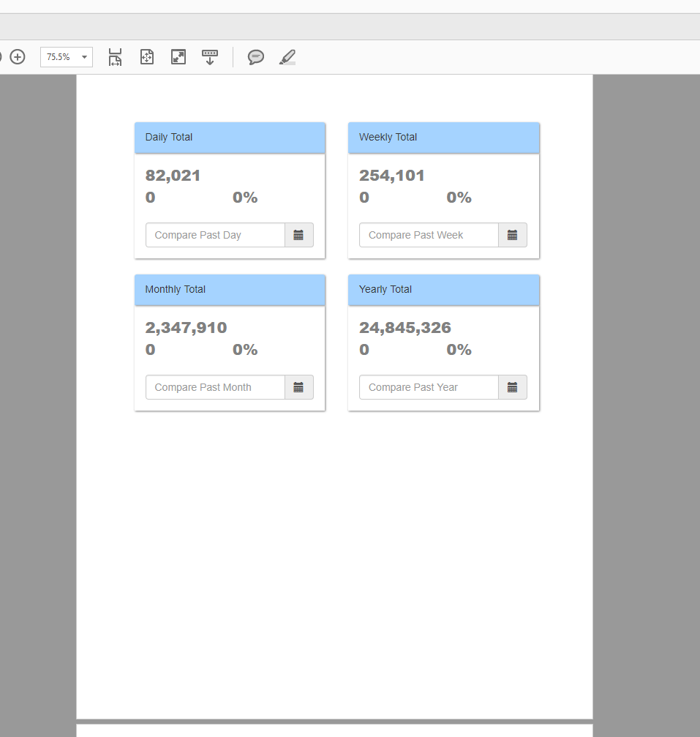Click the Monthly Total header
This screenshot has height=737, width=700.
tap(230, 290)
